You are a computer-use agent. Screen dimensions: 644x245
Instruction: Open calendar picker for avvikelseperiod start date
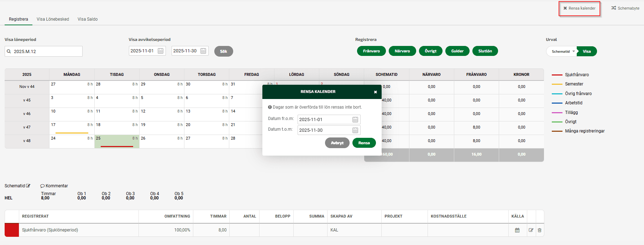(161, 51)
